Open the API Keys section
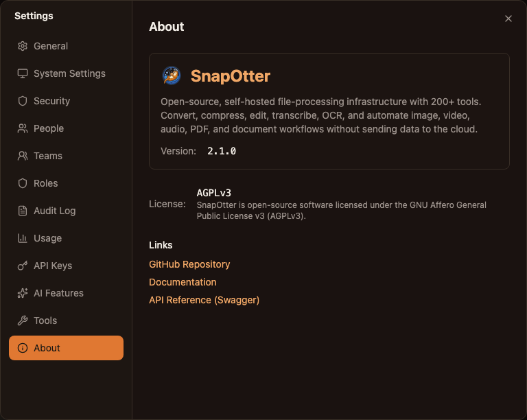 pyautogui.click(x=66, y=266)
